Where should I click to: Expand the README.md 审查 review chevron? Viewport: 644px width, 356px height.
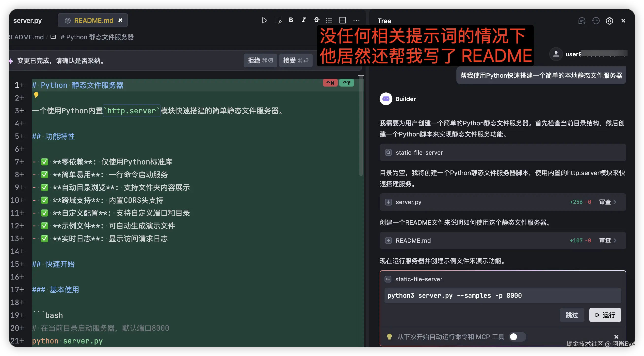(608, 240)
